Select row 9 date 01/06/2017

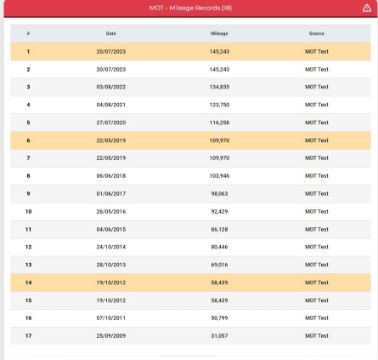[x=111, y=193]
